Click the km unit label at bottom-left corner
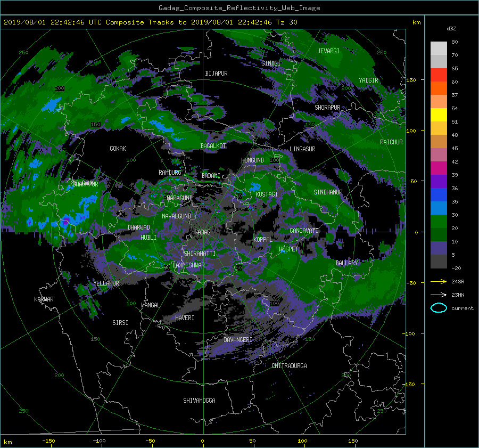479x448 pixels. pos(8,442)
